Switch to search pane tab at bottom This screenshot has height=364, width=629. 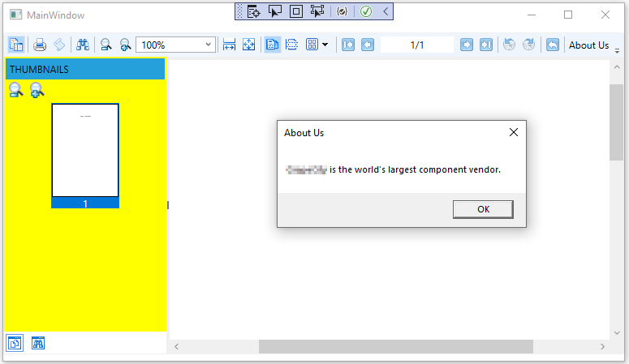[38, 343]
